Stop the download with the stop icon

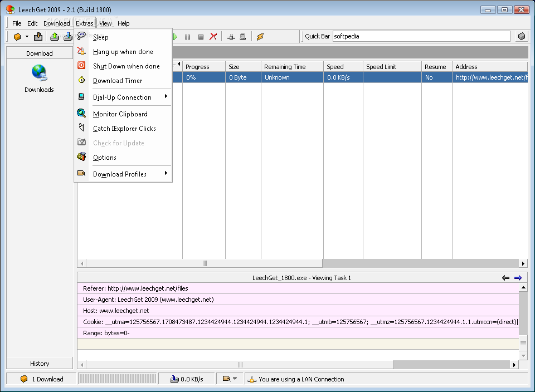click(201, 37)
